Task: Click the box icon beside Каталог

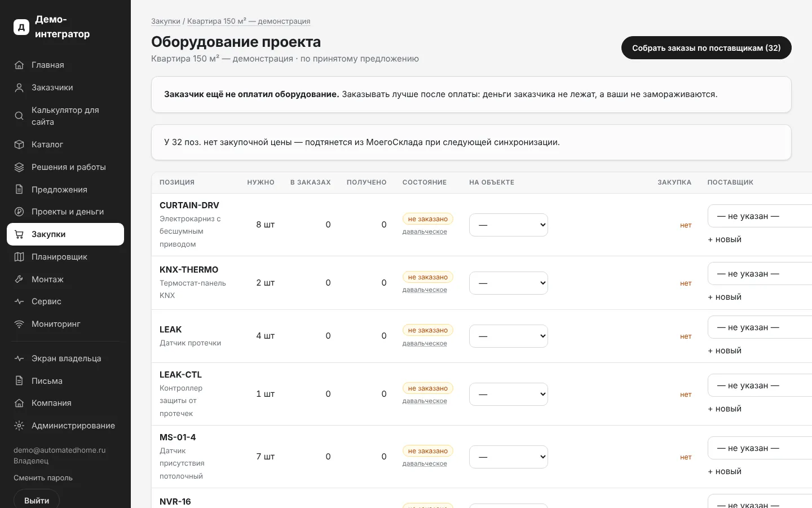Action: (x=19, y=144)
